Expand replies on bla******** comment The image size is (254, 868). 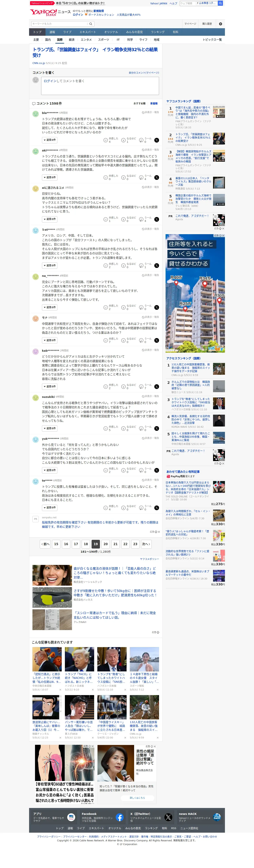49,140
